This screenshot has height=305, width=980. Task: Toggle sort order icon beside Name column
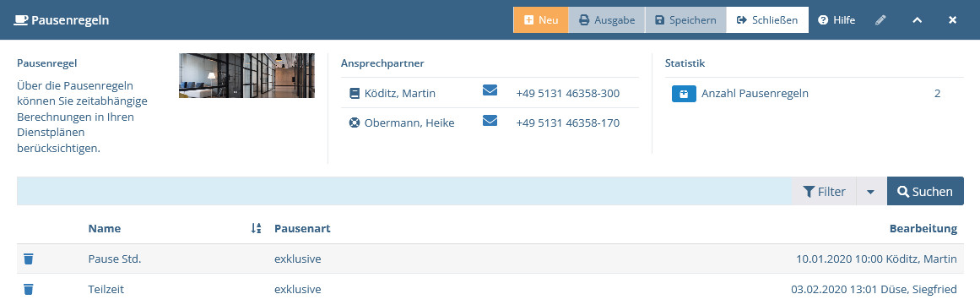(256, 229)
